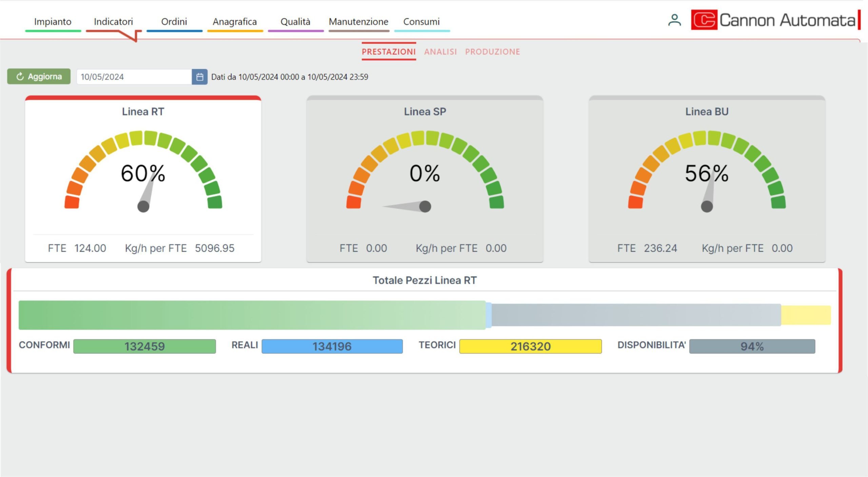Click the yellow TEORICI value 216320
Image resolution: width=868 pixels, height=477 pixels.
coord(530,346)
